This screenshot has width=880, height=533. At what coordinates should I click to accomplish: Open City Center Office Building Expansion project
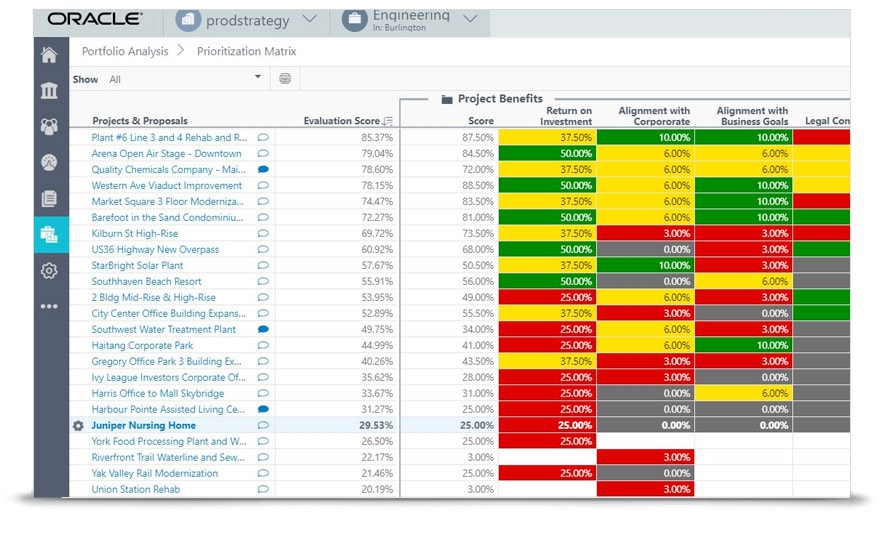tap(168, 314)
